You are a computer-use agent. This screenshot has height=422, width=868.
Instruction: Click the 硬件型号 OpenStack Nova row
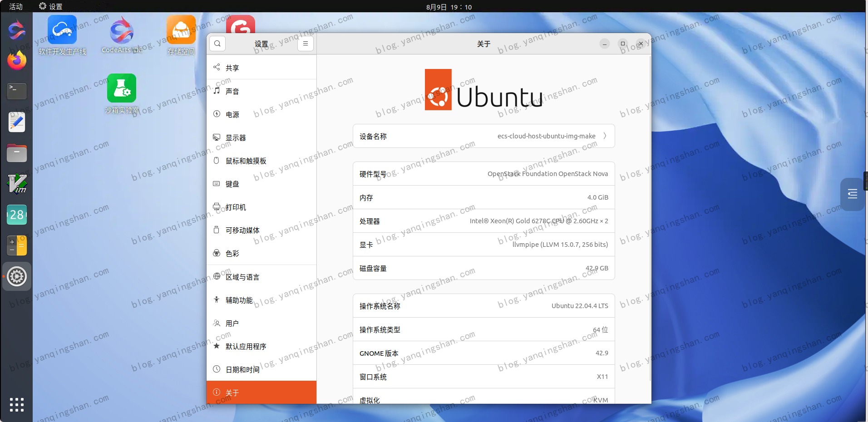484,174
